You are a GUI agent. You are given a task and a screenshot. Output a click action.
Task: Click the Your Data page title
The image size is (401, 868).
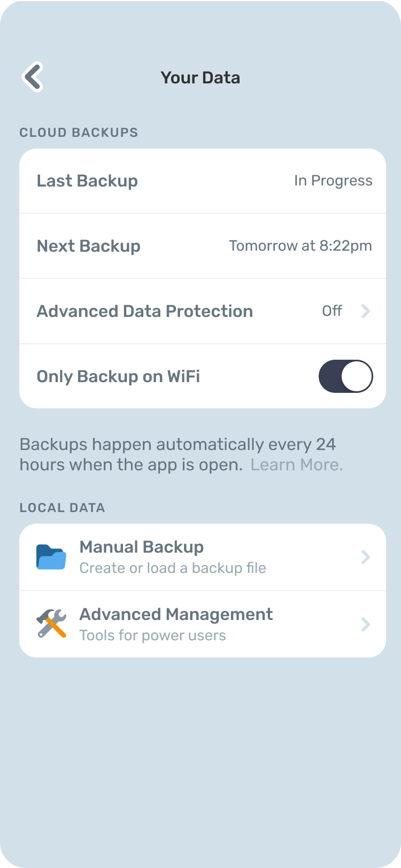pos(200,77)
